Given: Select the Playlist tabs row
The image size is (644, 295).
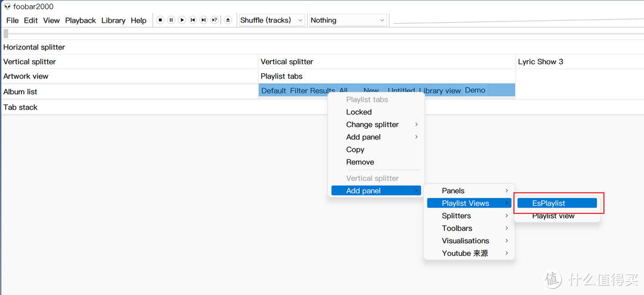Looking at the screenshot, I should click(x=387, y=76).
